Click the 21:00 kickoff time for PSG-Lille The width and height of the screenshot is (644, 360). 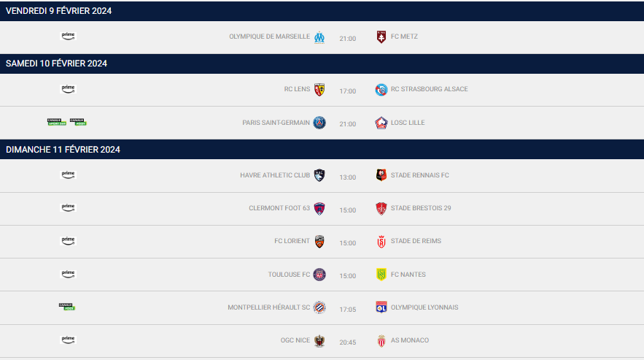point(348,124)
